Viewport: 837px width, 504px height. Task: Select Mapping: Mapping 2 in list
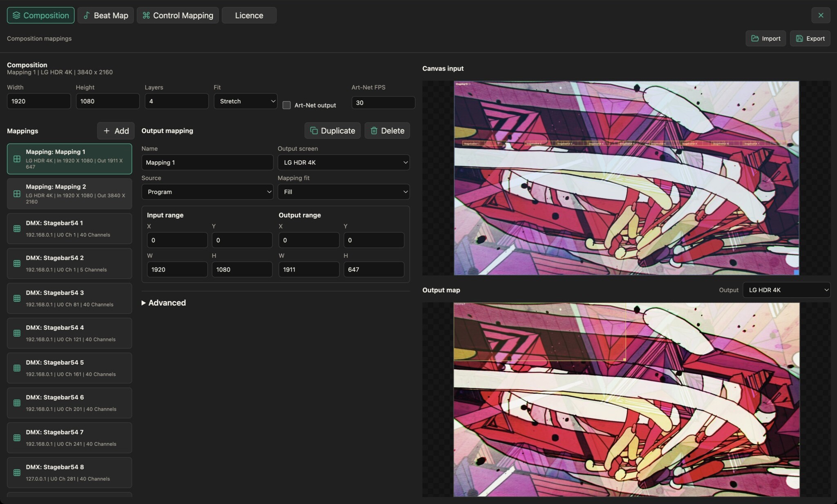(x=69, y=194)
